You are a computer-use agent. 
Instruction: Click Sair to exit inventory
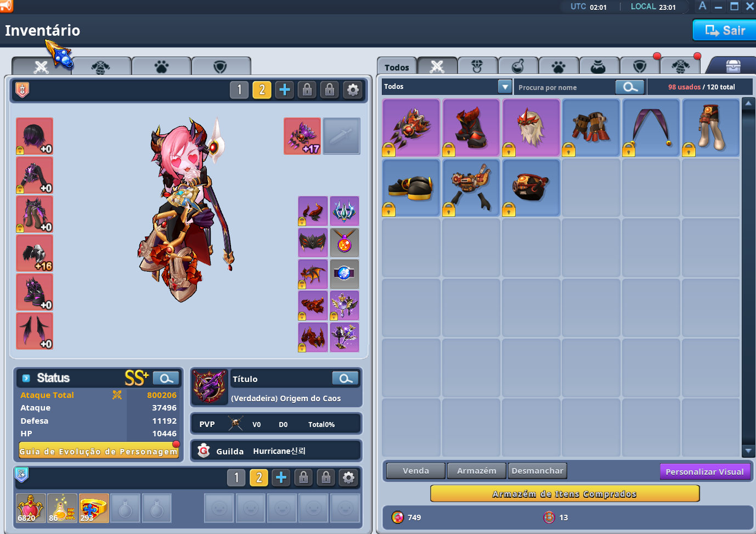click(725, 30)
